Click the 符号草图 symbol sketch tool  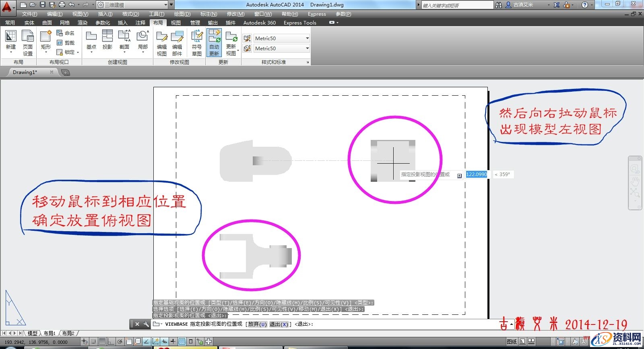(196, 43)
